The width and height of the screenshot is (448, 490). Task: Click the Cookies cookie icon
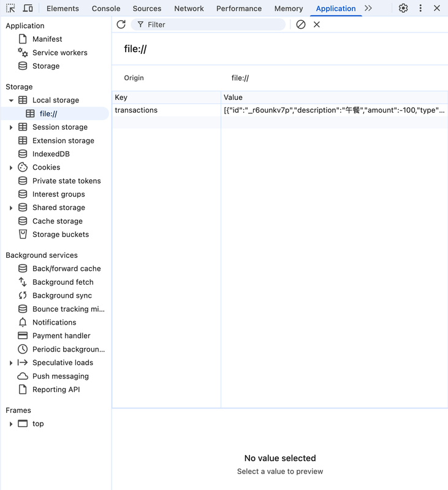click(x=23, y=167)
